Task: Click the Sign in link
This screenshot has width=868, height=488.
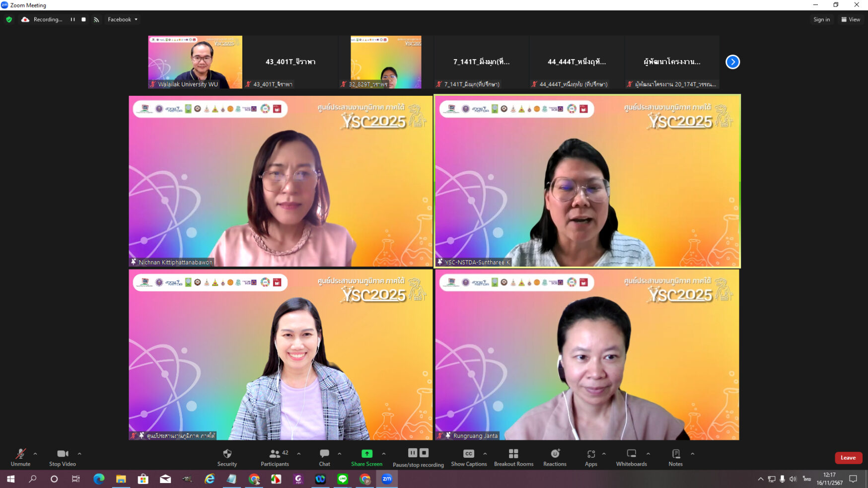Action: pos(821,19)
